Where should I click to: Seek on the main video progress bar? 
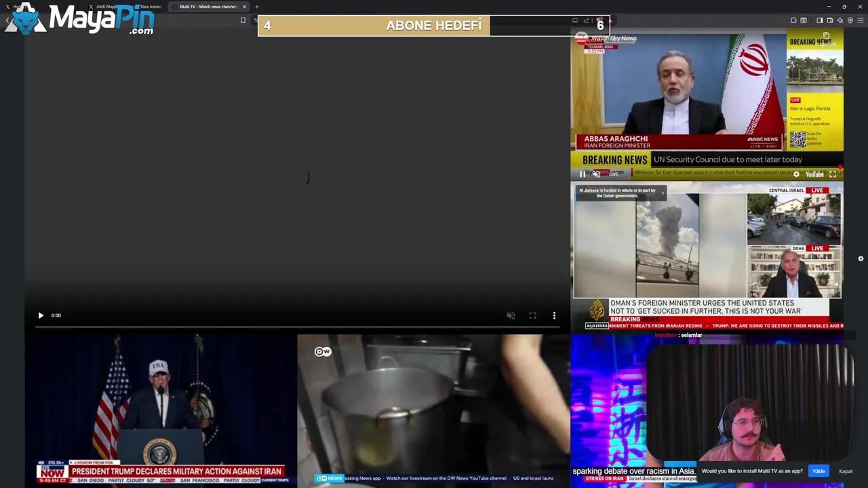(296, 327)
